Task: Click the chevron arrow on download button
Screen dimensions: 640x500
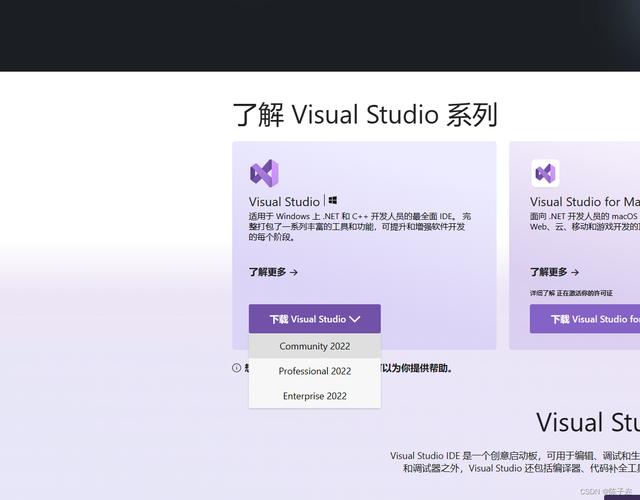Action: tap(354, 319)
